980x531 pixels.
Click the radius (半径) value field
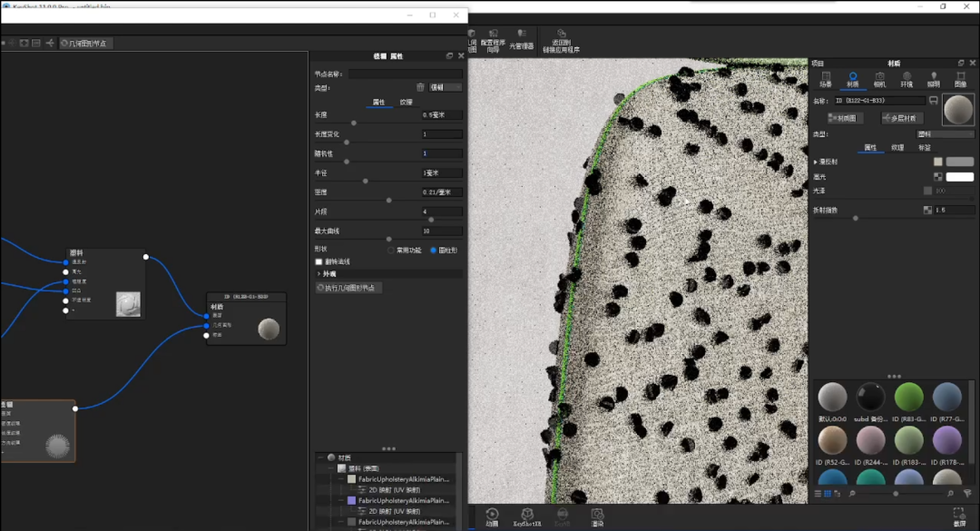[442, 172]
